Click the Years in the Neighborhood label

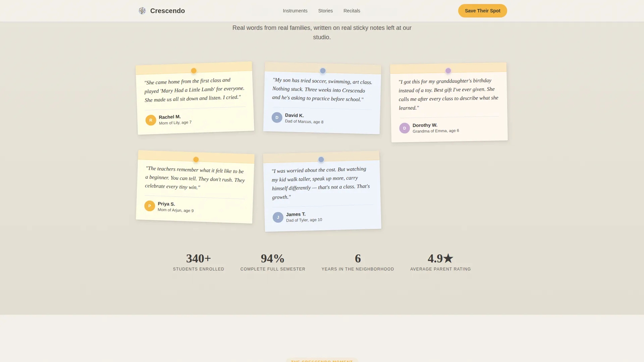[358, 269]
